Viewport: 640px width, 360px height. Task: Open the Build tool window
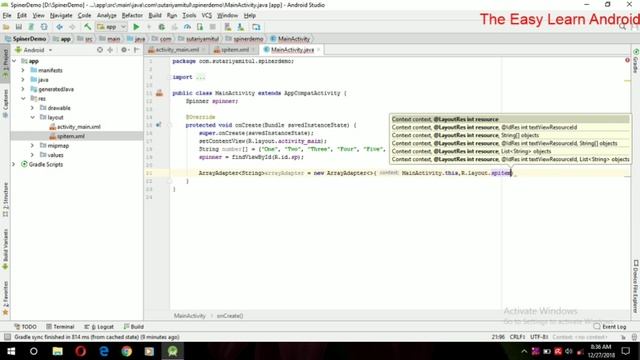pos(133,327)
